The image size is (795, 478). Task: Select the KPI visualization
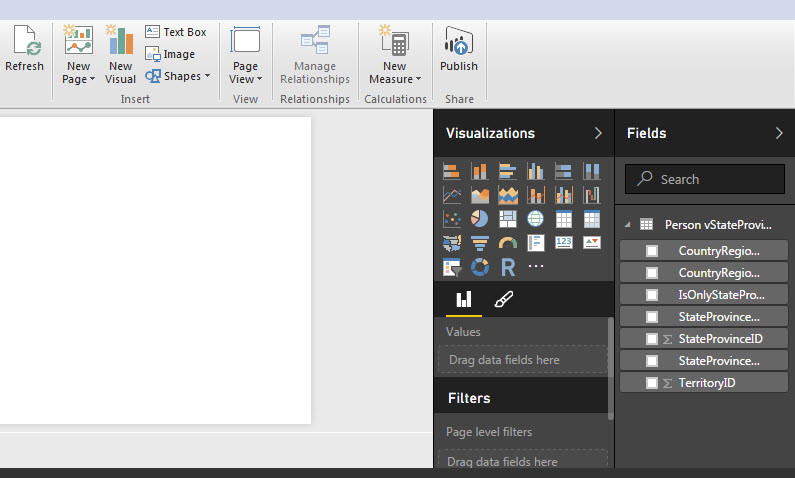pyautogui.click(x=591, y=243)
